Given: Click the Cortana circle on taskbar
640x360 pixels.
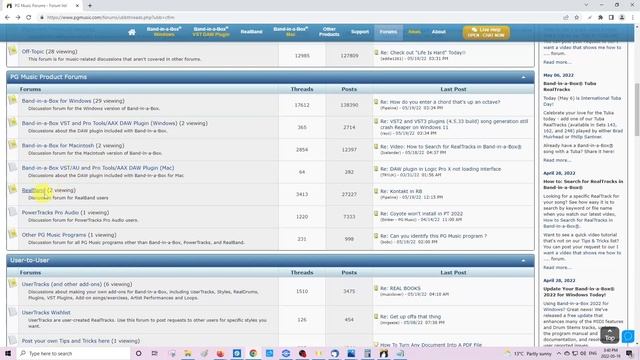Looking at the screenshot, I should coord(138,353).
